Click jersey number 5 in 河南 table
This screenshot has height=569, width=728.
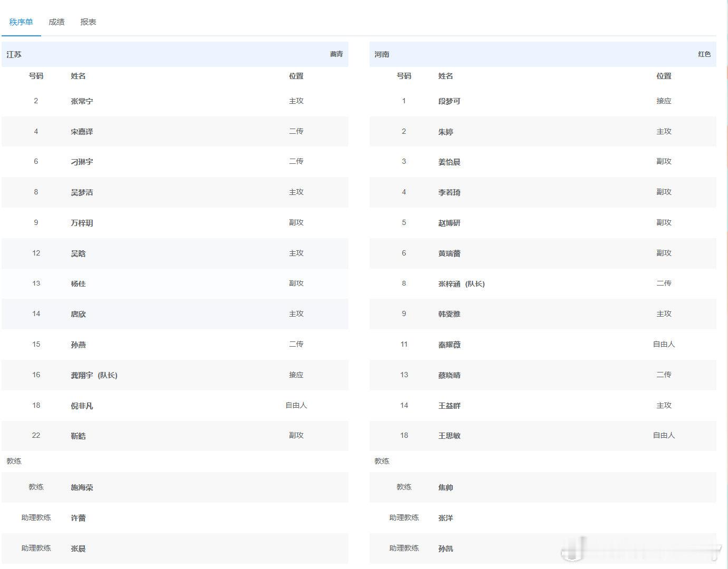[x=404, y=222]
